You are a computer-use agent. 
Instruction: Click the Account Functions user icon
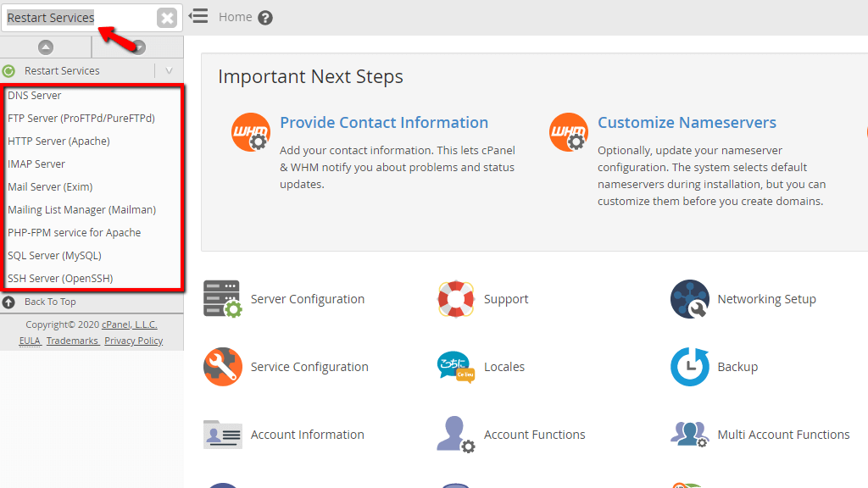[455, 435]
